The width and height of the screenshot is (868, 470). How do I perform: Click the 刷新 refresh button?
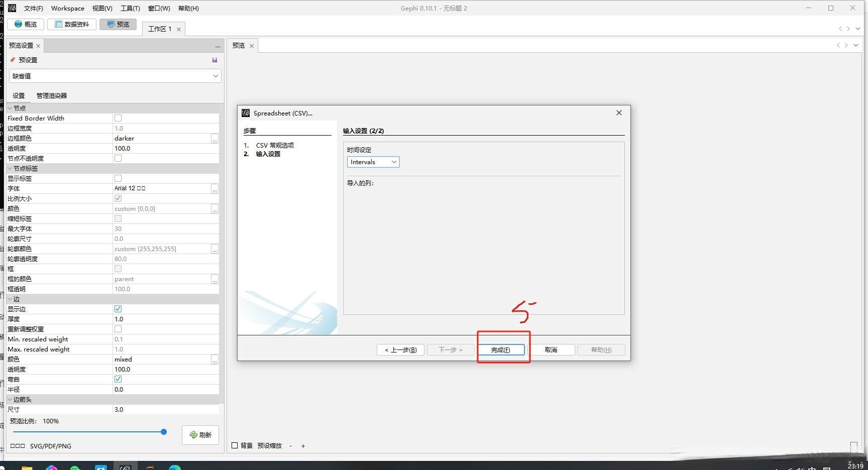pyautogui.click(x=200, y=435)
